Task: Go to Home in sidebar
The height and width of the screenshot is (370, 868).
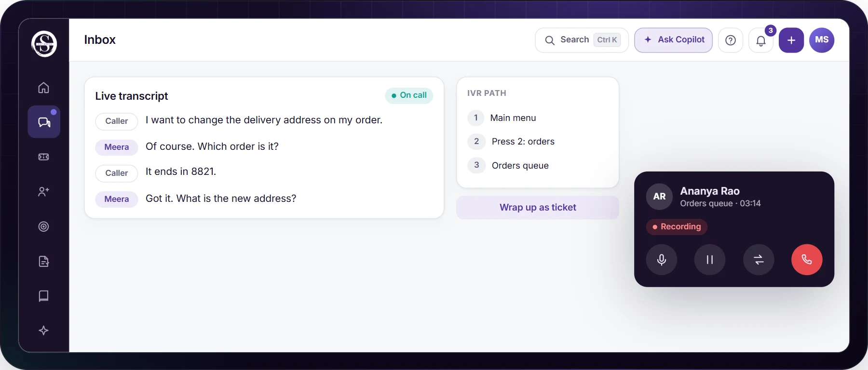Action: point(44,88)
